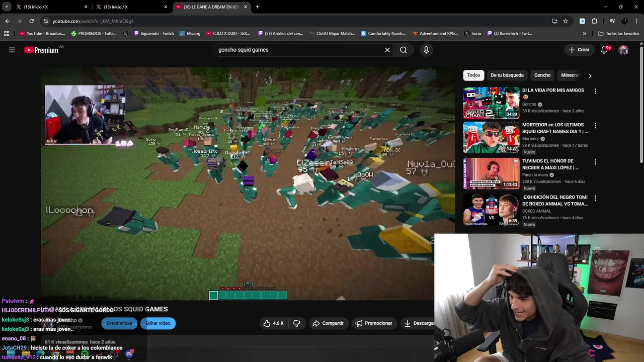Download the video with Descargar
This screenshot has height=362, width=644.
coord(419,323)
